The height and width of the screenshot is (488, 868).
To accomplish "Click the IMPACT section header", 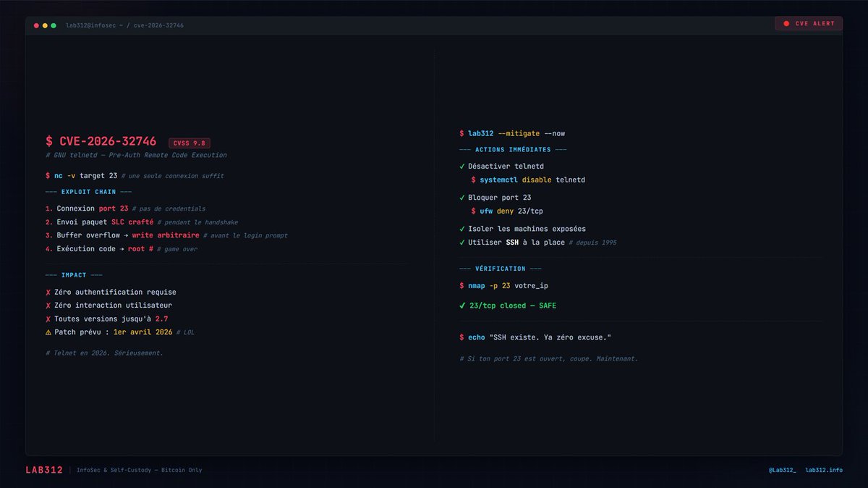I will coord(74,275).
